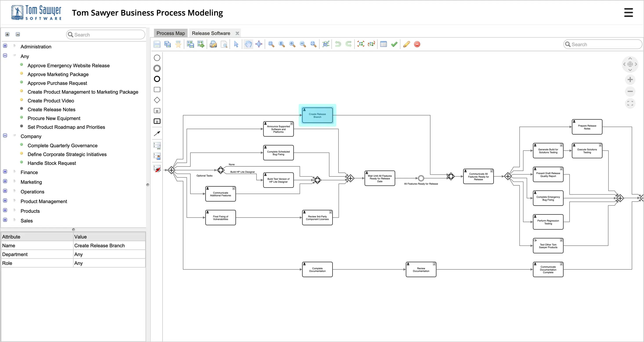Select the Create Release Branch task node
The width and height of the screenshot is (644, 342).
(x=317, y=115)
